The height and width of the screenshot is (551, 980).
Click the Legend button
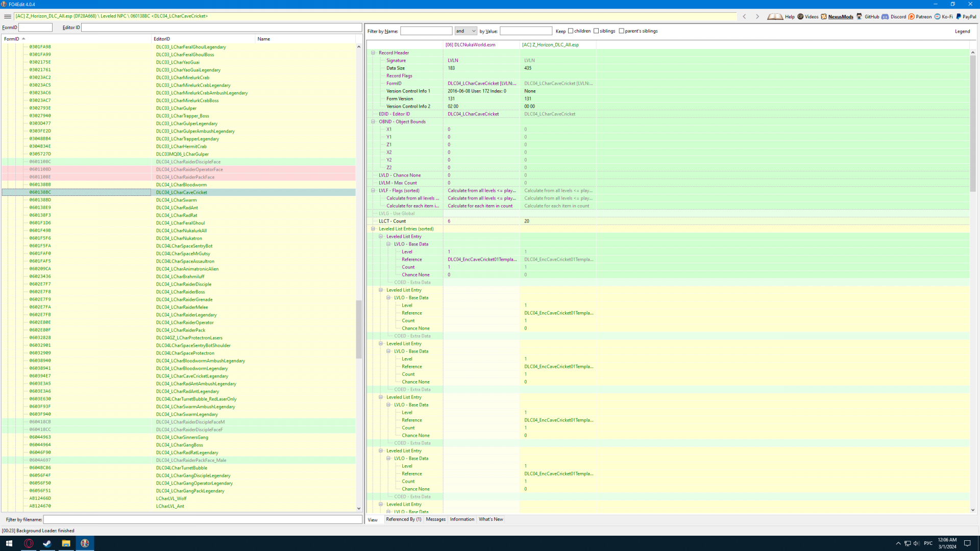click(x=962, y=31)
